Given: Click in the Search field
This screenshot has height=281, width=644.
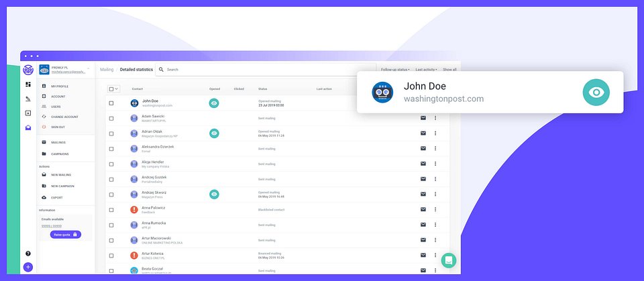Looking at the screenshot, I should (x=266, y=70).
